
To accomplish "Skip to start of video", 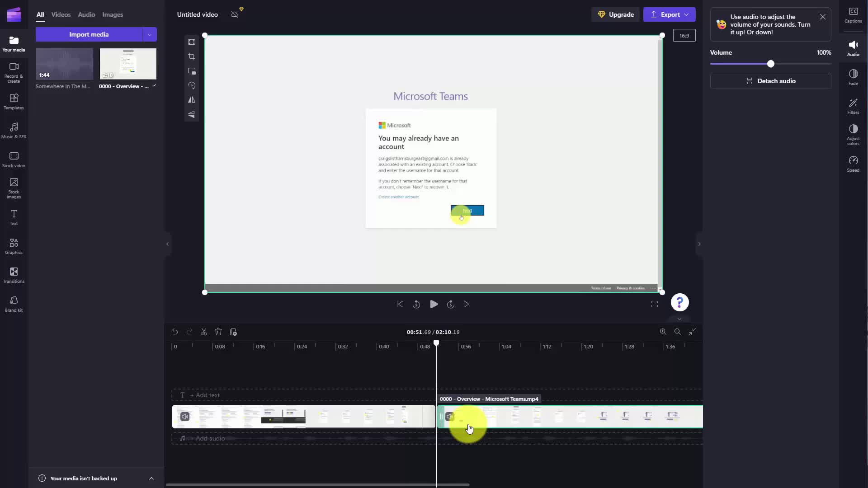I will click(400, 304).
